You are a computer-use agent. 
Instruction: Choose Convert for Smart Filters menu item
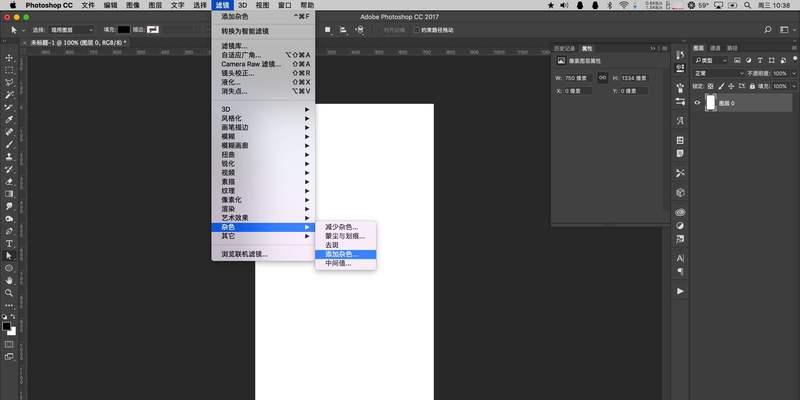[263, 31]
